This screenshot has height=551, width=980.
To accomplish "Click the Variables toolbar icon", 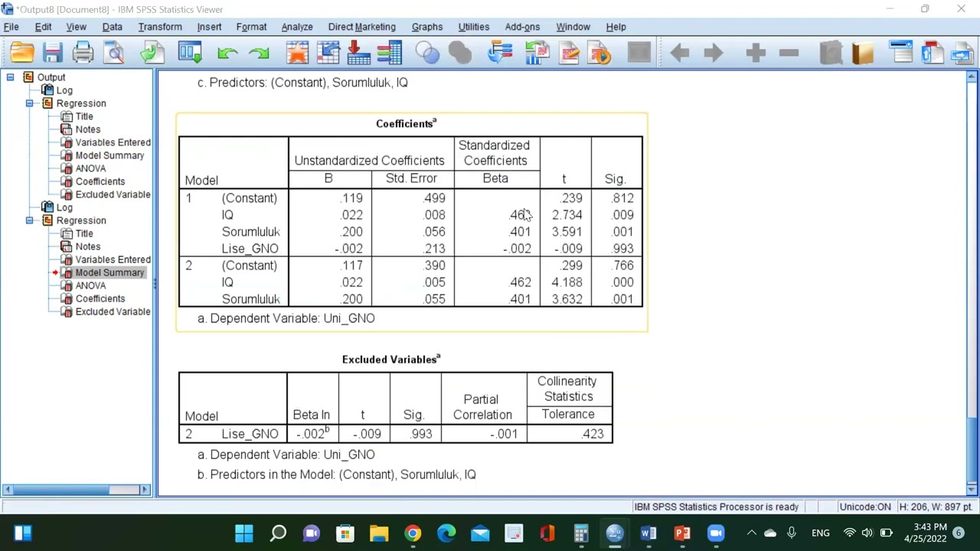I will (x=389, y=53).
